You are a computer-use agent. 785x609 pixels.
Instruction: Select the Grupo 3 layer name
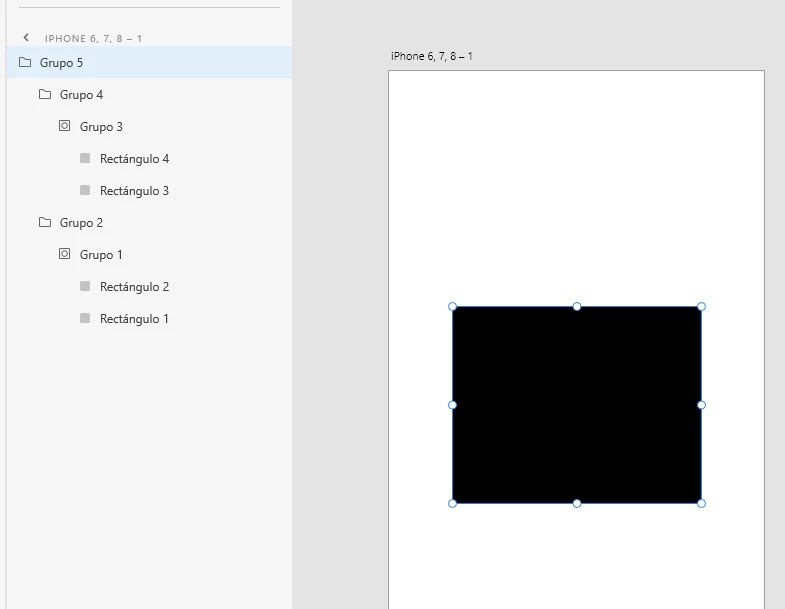pyautogui.click(x=101, y=127)
